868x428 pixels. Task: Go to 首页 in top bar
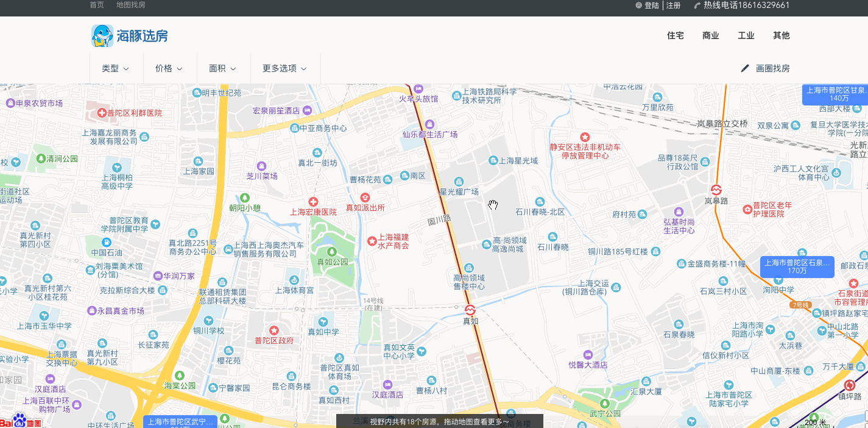[x=97, y=5]
